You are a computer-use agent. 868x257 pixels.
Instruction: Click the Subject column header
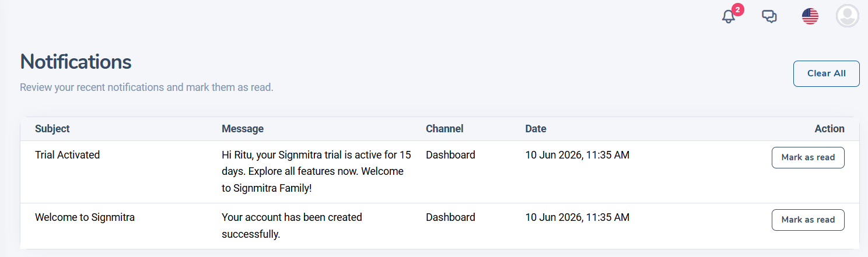52,129
